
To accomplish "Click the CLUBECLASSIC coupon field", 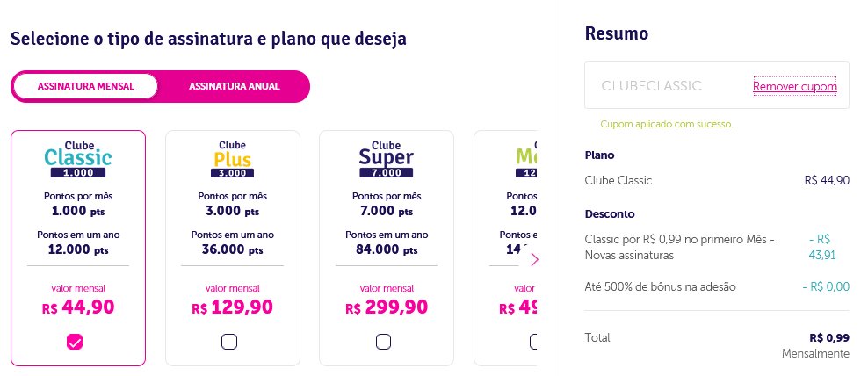I will click(x=716, y=85).
